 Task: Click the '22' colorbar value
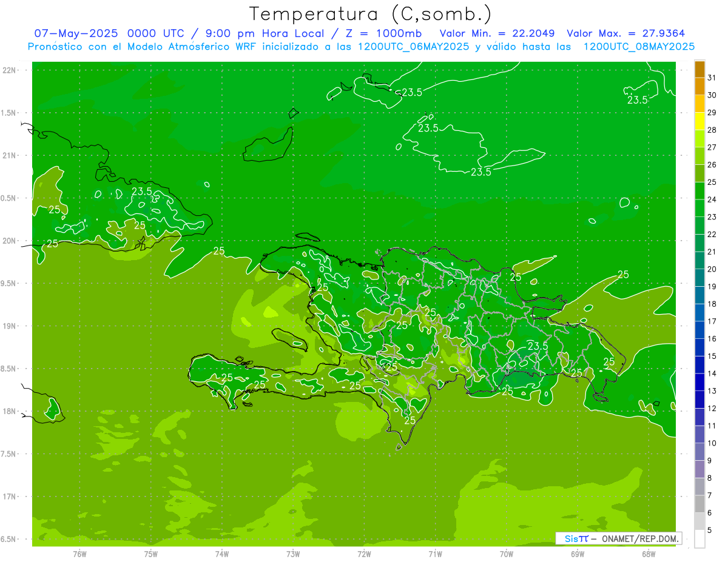(x=712, y=234)
